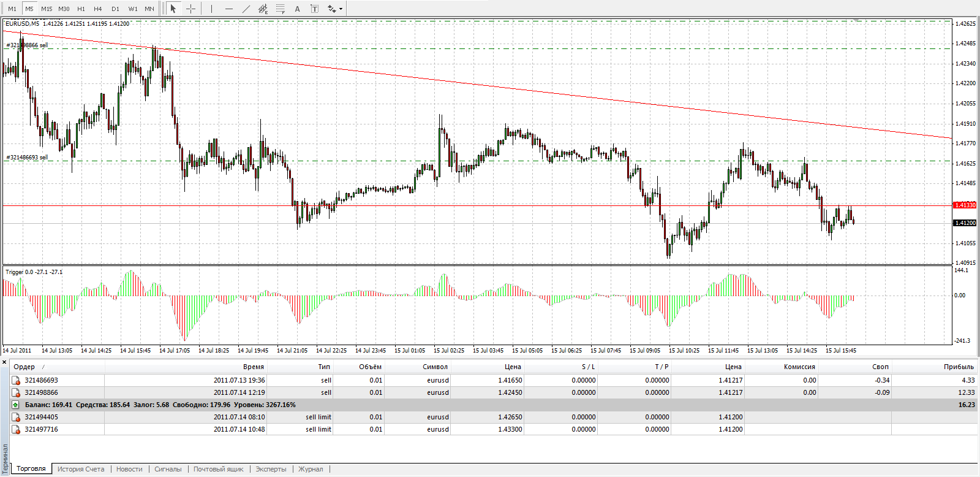Activate the crosshair tool
Viewport: 980px width, 477px height.
(190, 9)
